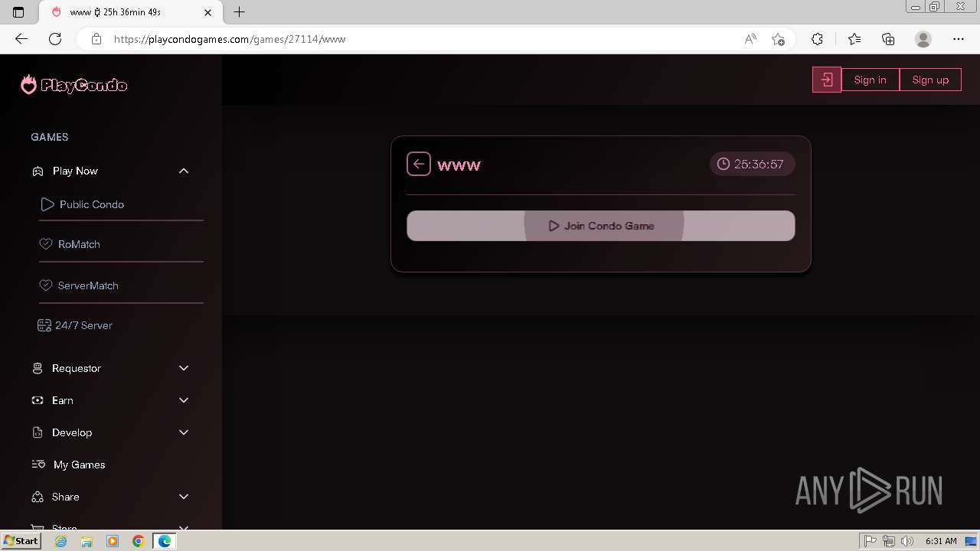Viewport: 980px width, 551px height.
Task: Click the Share people icon
Action: [x=38, y=497]
